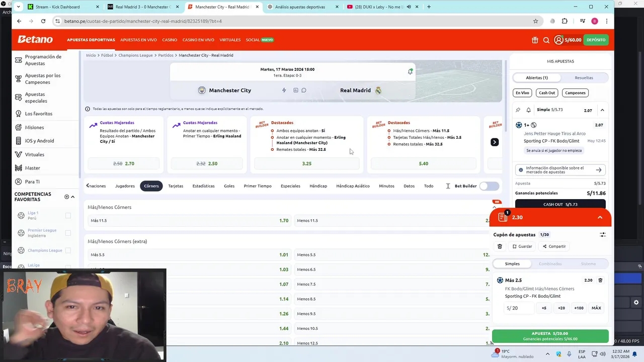This screenshot has width=644, height=362.
Task: Bookmark this page with star icon
Action: tap(535, 21)
